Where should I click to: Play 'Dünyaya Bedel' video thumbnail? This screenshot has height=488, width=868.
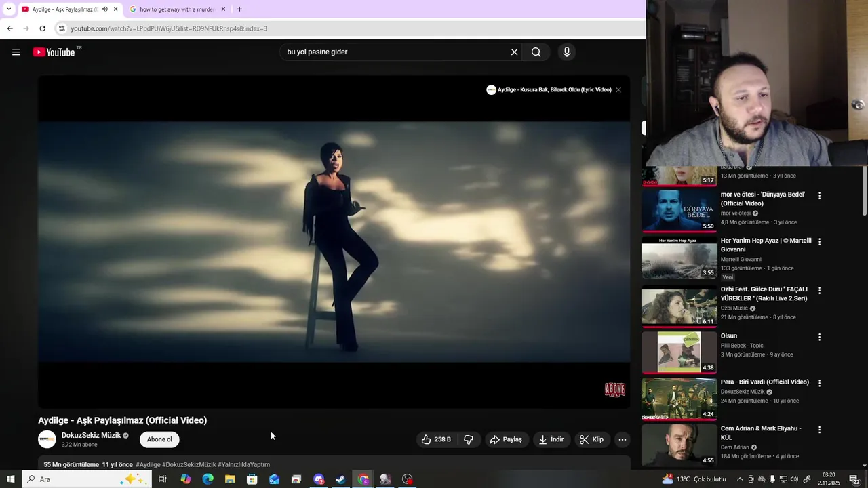coord(679,211)
